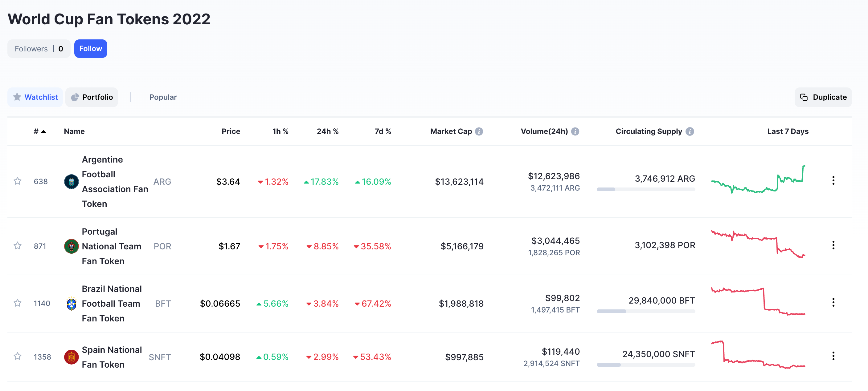The width and height of the screenshot is (868, 391).
Task: Open the three-dot menu for BFT row
Action: 833,303
